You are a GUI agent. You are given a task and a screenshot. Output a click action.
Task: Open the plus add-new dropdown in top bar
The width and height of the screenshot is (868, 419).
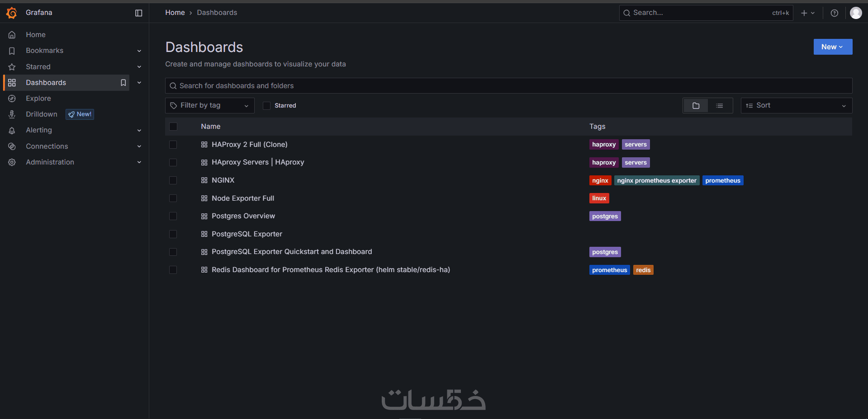(808, 13)
